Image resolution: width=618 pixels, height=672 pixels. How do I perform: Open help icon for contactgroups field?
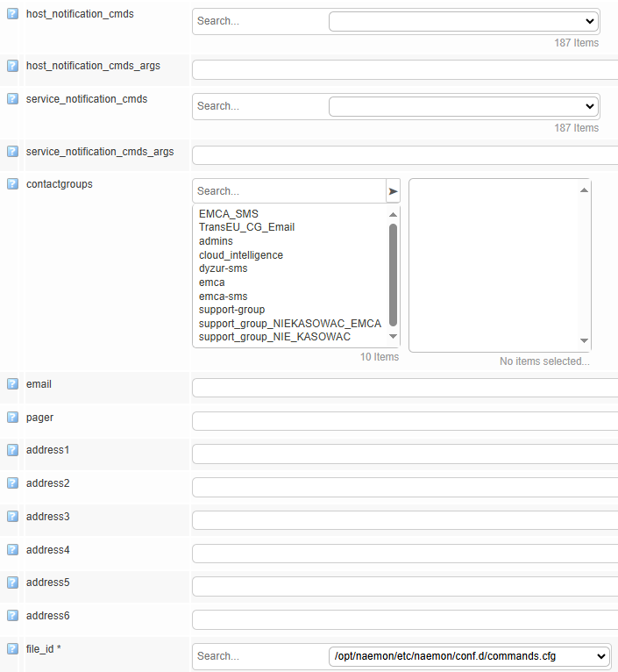pyautogui.click(x=12, y=184)
